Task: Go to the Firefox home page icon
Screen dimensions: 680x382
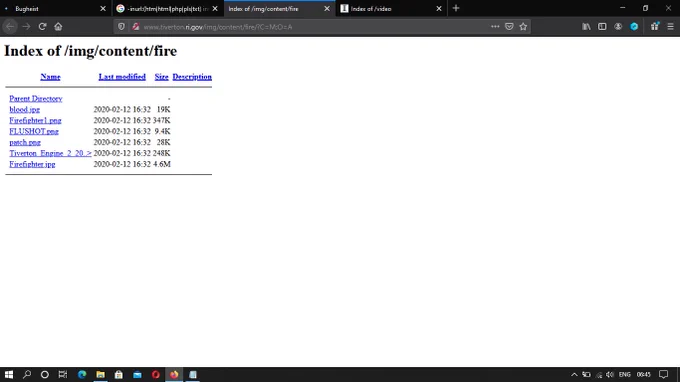Action: click(x=58, y=26)
